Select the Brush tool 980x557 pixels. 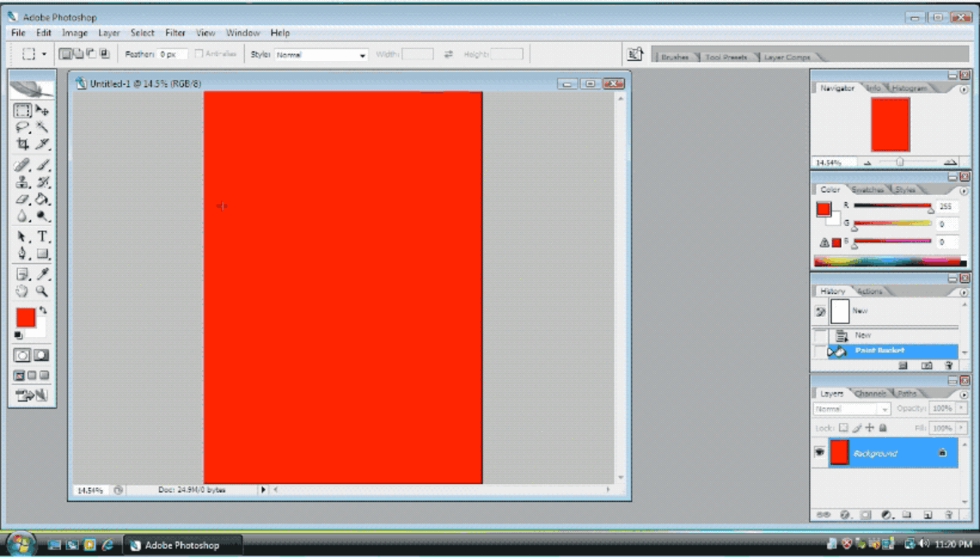click(42, 164)
